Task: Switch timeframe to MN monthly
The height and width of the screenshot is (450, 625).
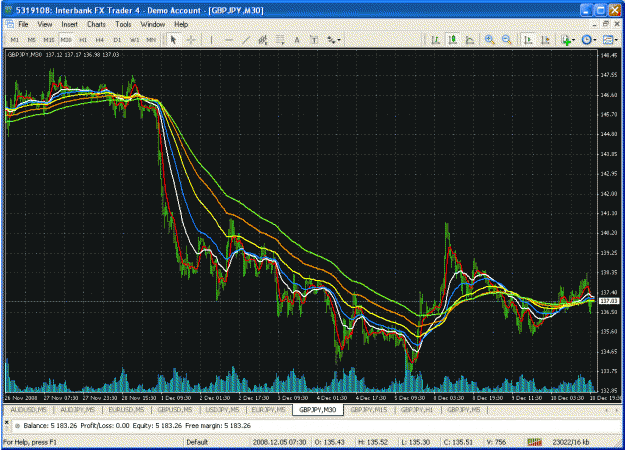Action: tap(151, 40)
